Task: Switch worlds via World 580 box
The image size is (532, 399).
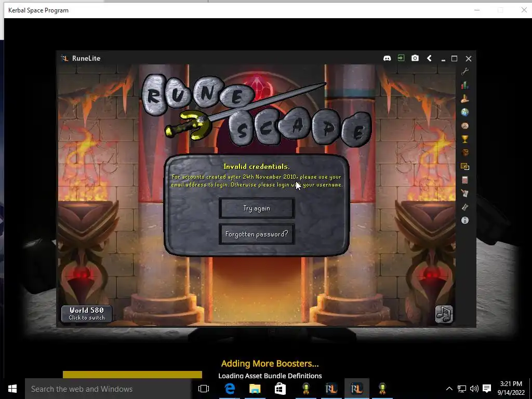Action: [87, 313]
